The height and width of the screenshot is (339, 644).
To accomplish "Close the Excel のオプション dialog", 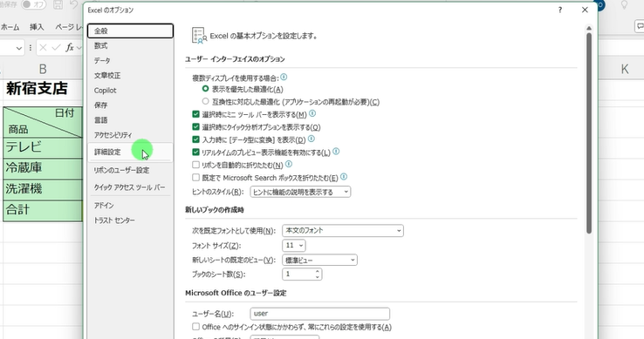I will click(x=585, y=10).
